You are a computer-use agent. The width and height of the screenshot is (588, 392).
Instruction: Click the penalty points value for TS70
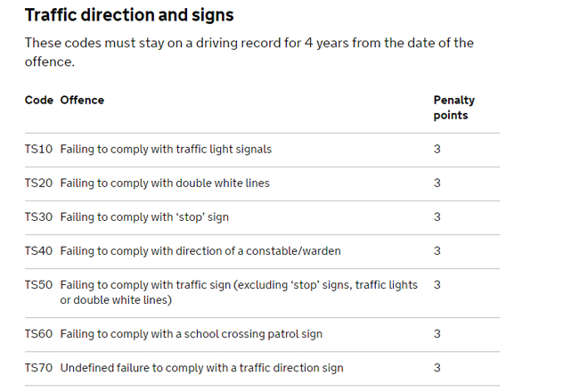(437, 368)
